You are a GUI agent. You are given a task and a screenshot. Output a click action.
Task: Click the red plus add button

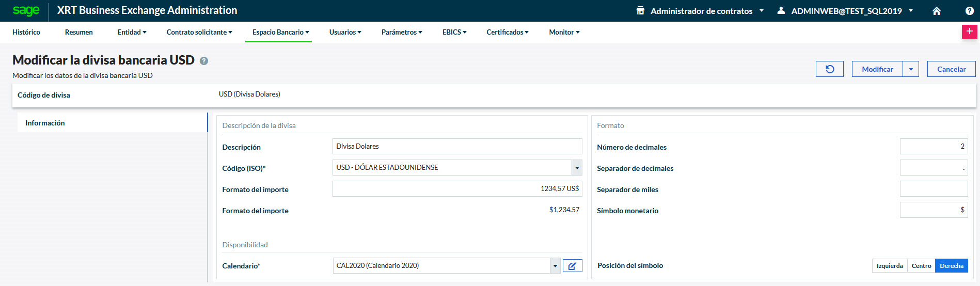969,31
